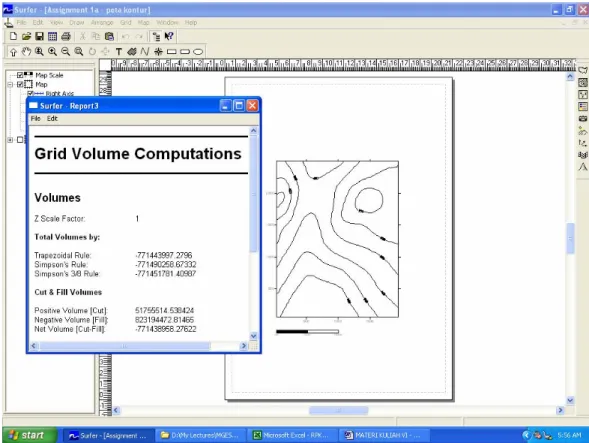Screen dimensions: 589x443
Task: Click the shaded relief map icon
Action: click(583, 131)
